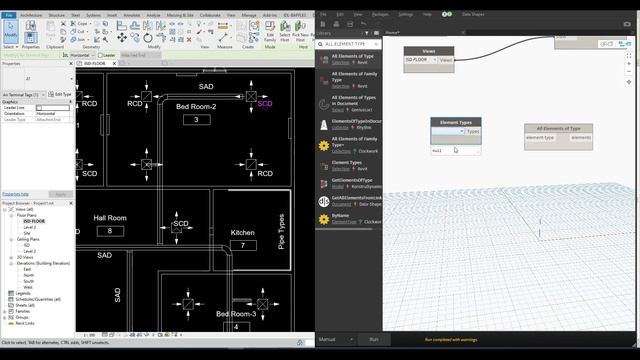The image size is (640, 360).
Task: Click the Measure tool in the ribbon
Action: tap(223, 26)
